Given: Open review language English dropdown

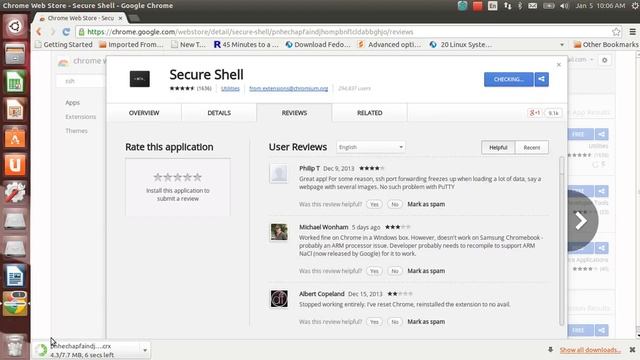Looking at the screenshot, I should [371, 147].
